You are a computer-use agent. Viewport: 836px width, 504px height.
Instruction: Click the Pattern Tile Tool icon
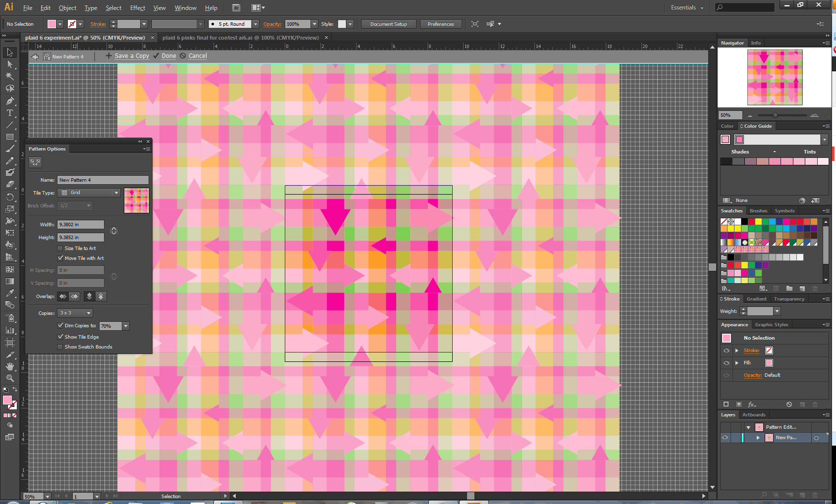(x=35, y=162)
